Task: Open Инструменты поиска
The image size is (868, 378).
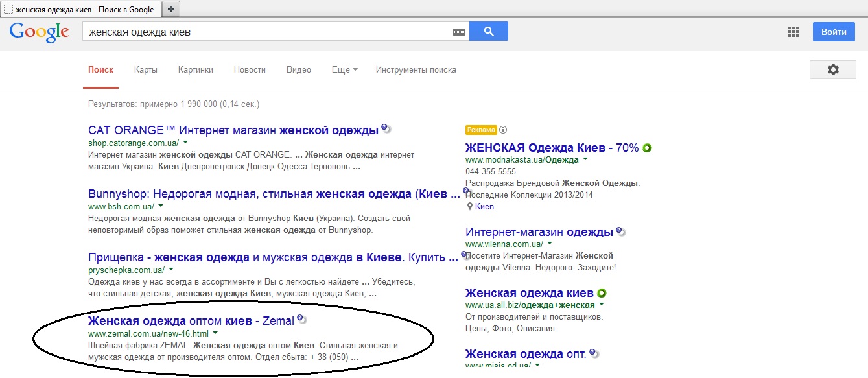Action: click(416, 70)
